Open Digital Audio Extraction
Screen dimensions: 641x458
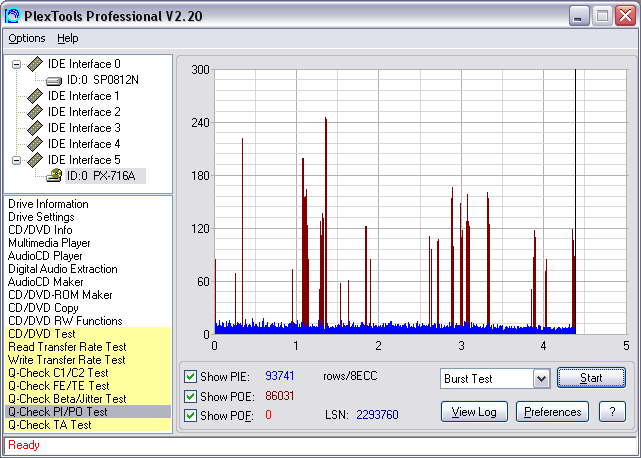[x=63, y=269]
